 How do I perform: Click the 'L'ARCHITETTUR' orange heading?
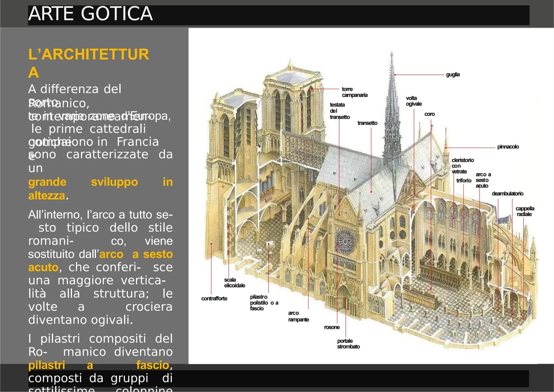point(89,54)
